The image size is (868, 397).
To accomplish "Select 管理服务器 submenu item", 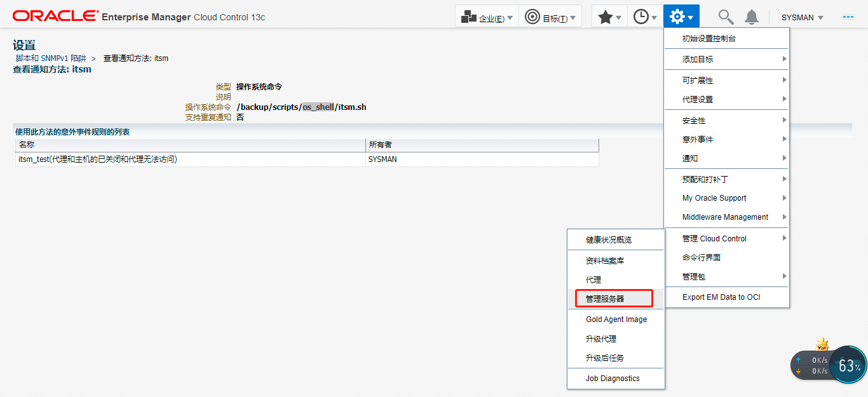I will click(614, 299).
